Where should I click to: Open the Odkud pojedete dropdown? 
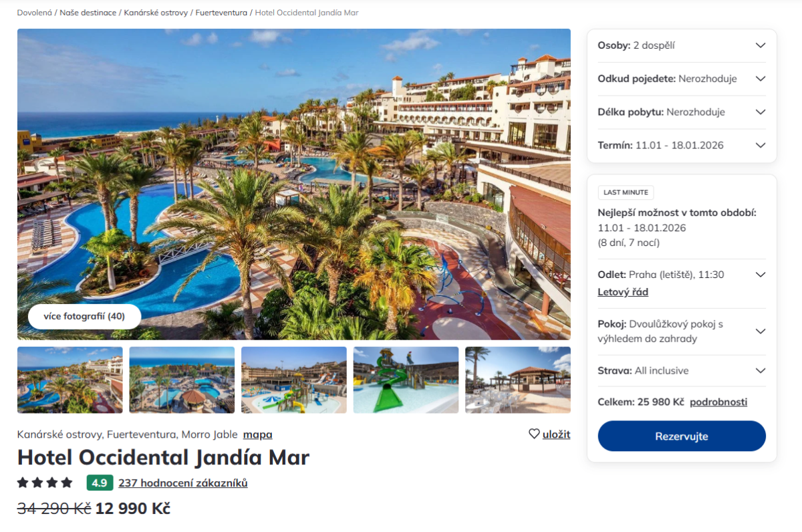pos(682,79)
